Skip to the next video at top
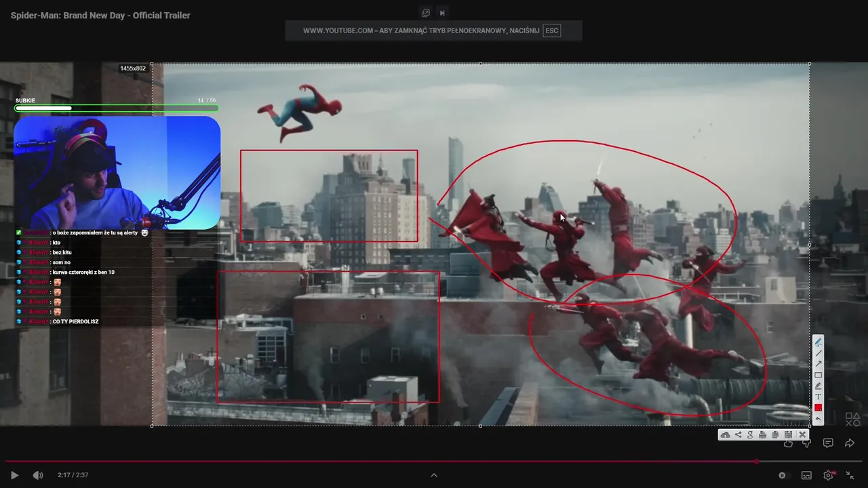Viewport: 868px width, 488px height. coord(442,12)
